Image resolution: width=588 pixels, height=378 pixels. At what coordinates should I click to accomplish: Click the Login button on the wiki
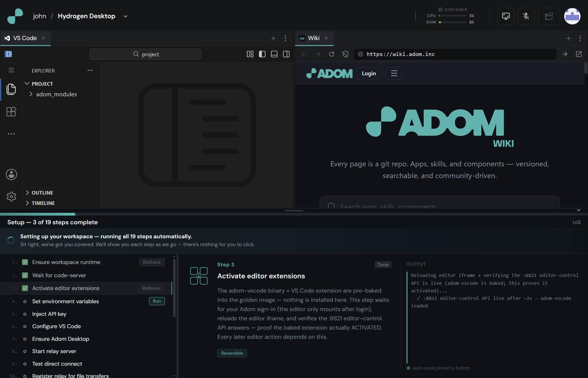click(369, 73)
